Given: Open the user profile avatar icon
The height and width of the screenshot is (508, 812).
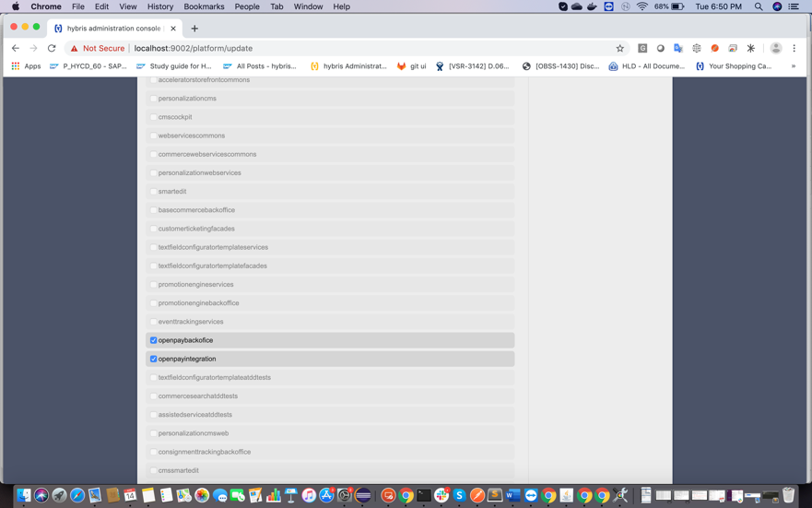Looking at the screenshot, I should (776, 48).
